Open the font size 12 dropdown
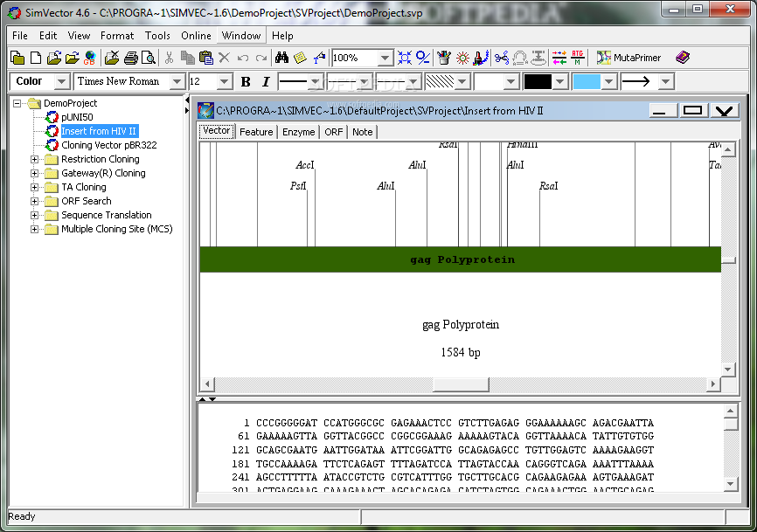Image resolution: width=757 pixels, height=532 pixels. pyautogui.click(x=224, y=81)
